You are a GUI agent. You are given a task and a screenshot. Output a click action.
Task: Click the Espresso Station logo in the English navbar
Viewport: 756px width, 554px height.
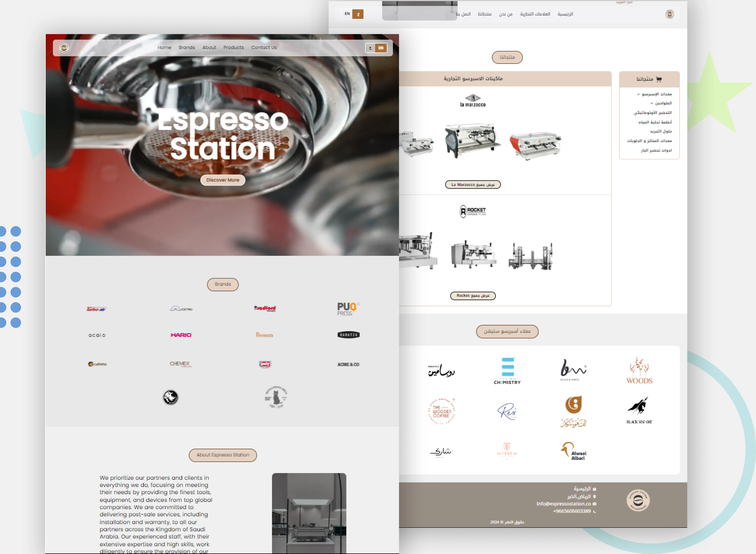(x=64, y=48)
